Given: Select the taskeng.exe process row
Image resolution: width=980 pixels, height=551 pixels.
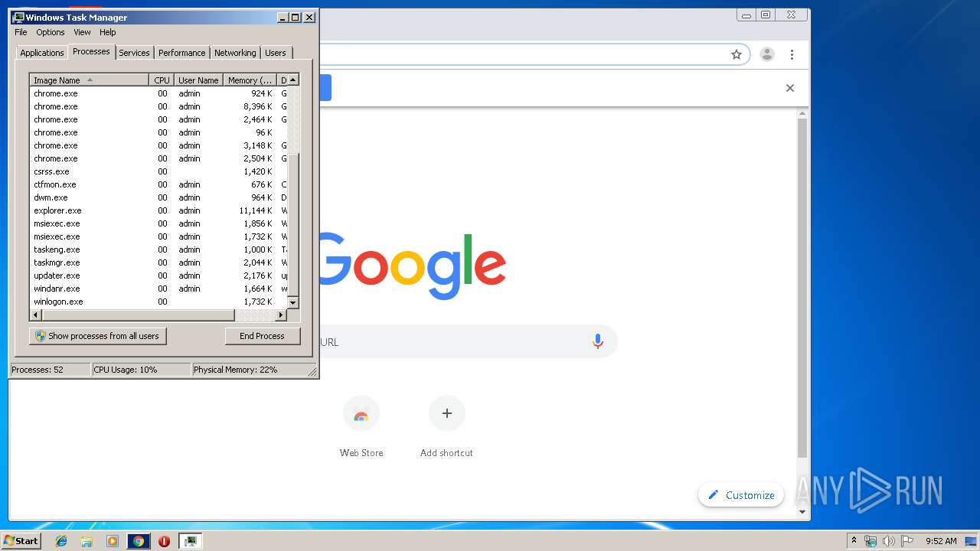Looking at the screenshot, I should 158,249.
